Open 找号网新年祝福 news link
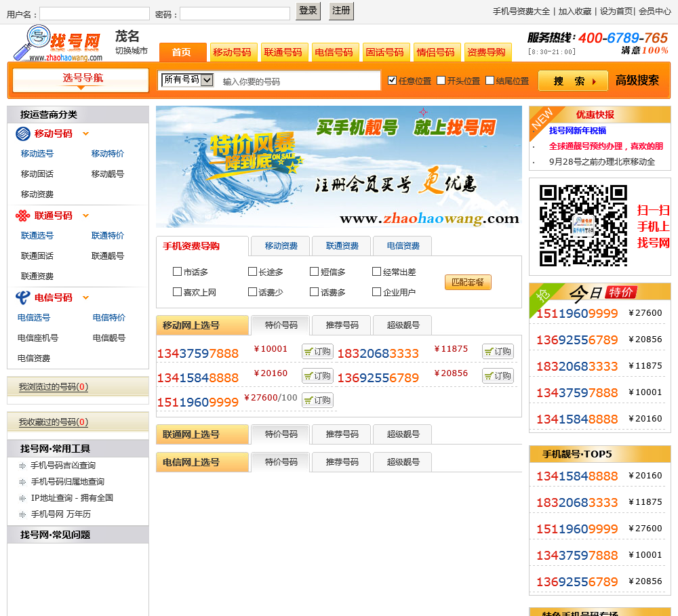This screenshot has width=678, height=616. point(577,131)
